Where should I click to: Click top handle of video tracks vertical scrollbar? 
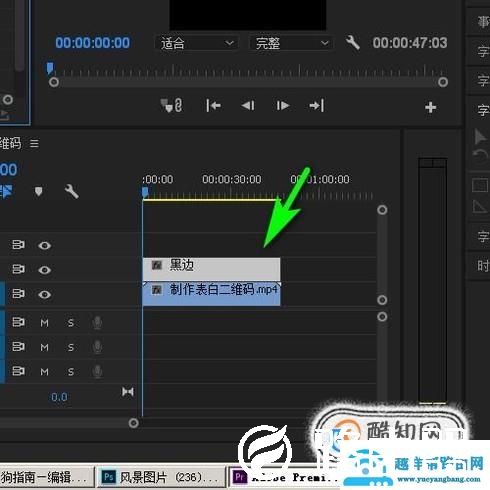click(382, 210)
